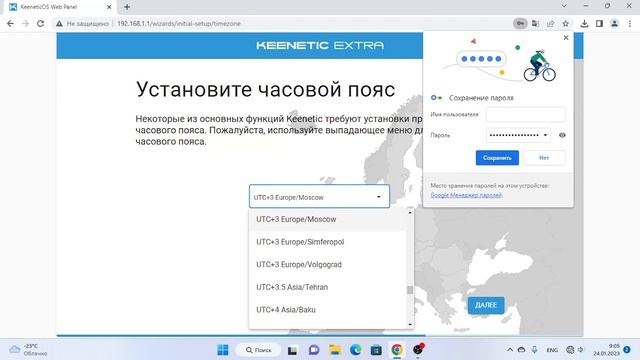Show hidden tray icons chevron

click(510, 350)
